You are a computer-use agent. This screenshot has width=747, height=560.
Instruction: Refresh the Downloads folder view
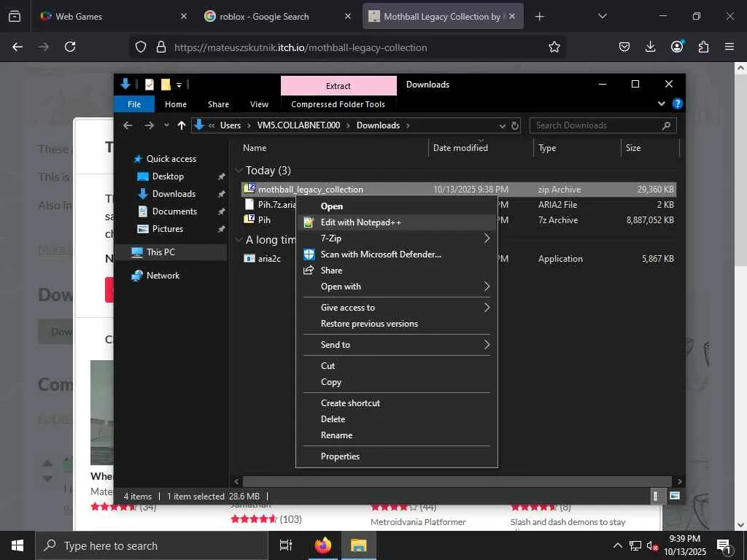coord(515,125)
